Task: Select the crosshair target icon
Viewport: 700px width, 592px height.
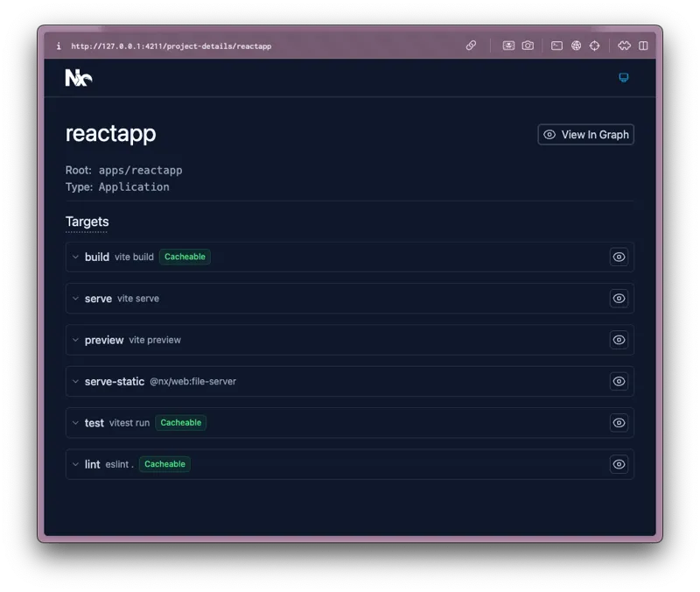Action: [595, 46]
